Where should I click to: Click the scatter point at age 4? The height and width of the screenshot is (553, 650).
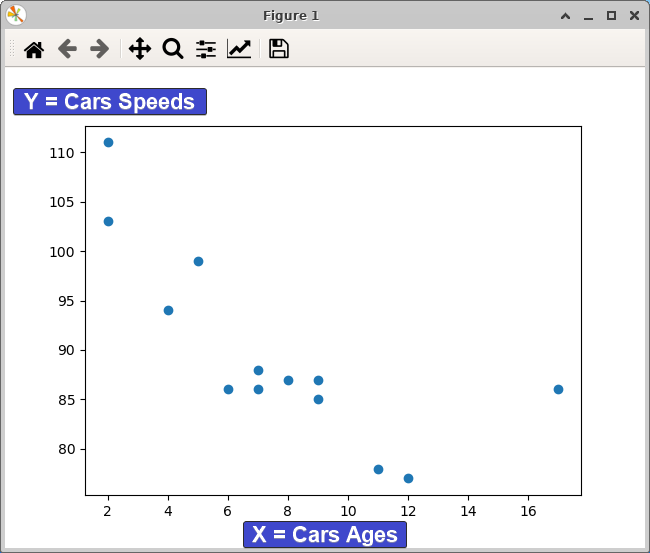click(x=168, y=310)
